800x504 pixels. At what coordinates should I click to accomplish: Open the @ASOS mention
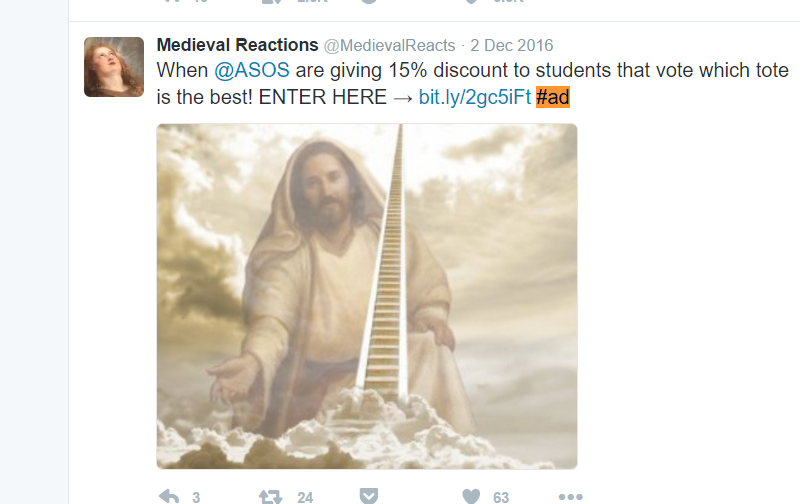(x=252, y=70)
